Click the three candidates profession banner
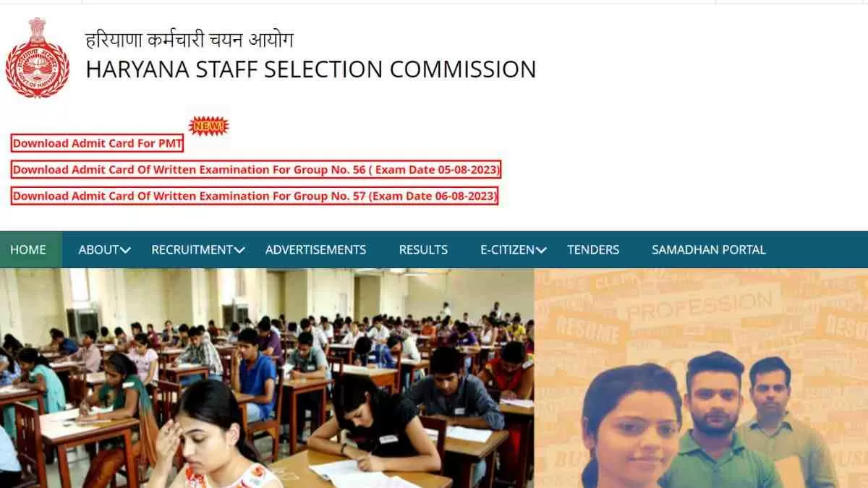868x488 pixels. (x=701, y=378)
